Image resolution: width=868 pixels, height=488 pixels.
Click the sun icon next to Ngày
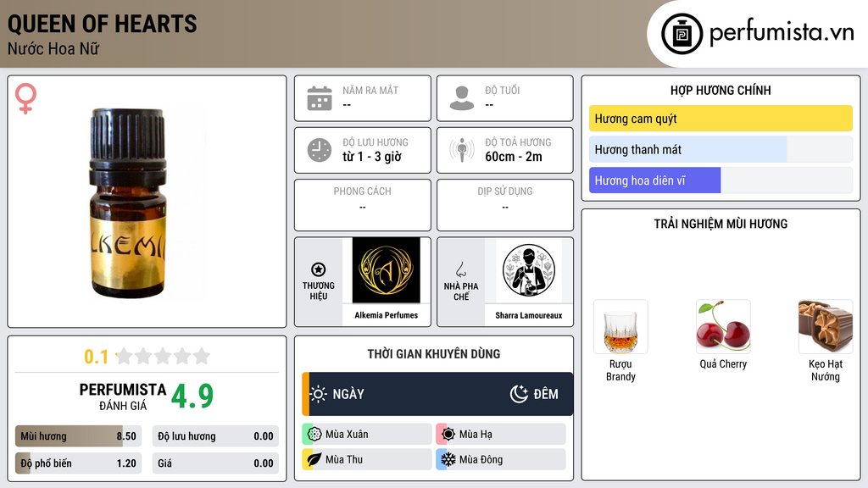319,394
